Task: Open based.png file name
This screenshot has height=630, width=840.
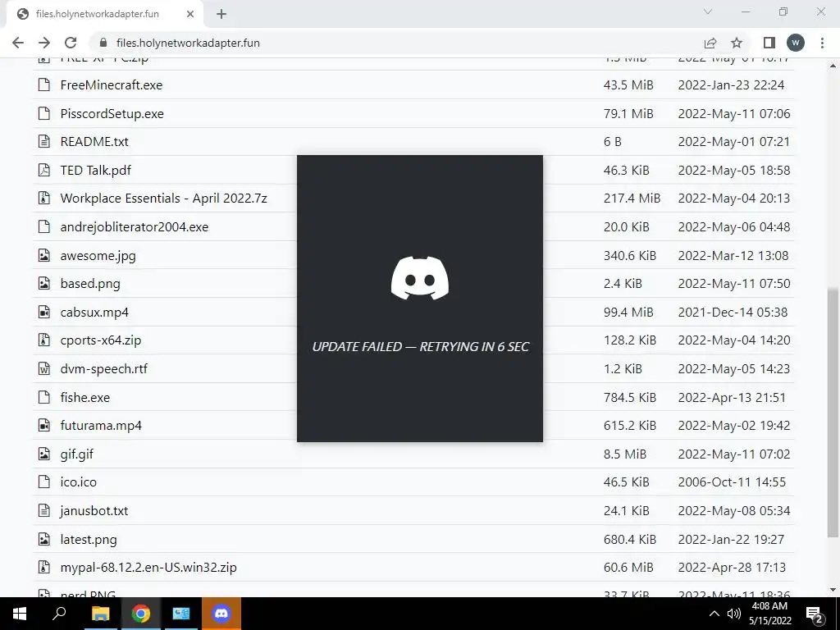Action: coord(90,283)
